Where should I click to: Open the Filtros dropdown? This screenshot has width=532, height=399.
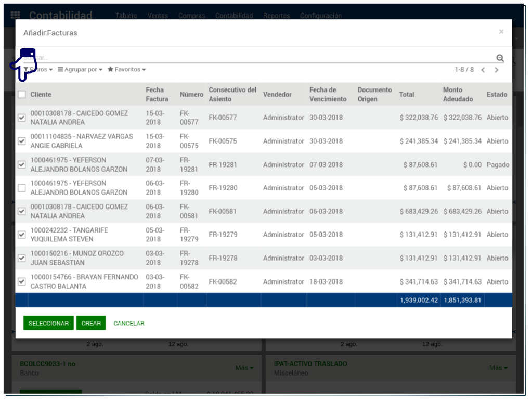tap(40, 70)
